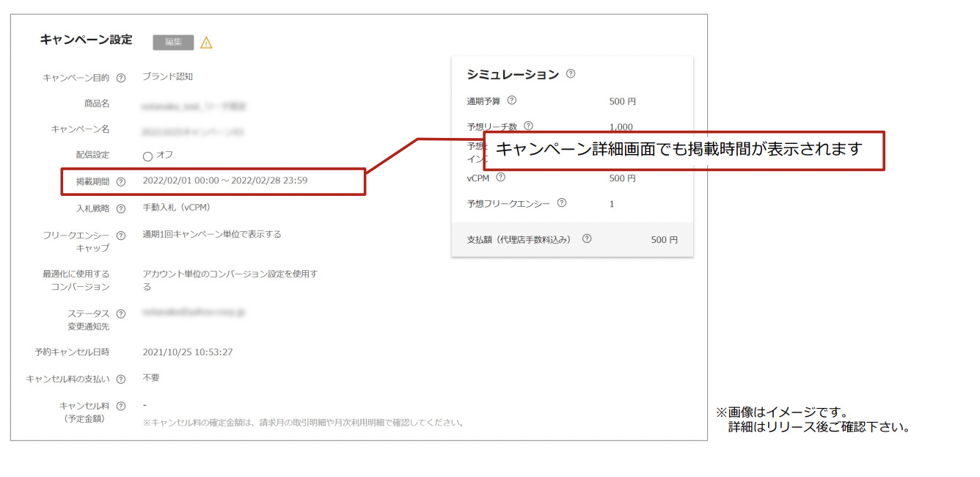Click help icon next to フリークエンシーキャップ
The image size is (980, 477).
(121, 236)
